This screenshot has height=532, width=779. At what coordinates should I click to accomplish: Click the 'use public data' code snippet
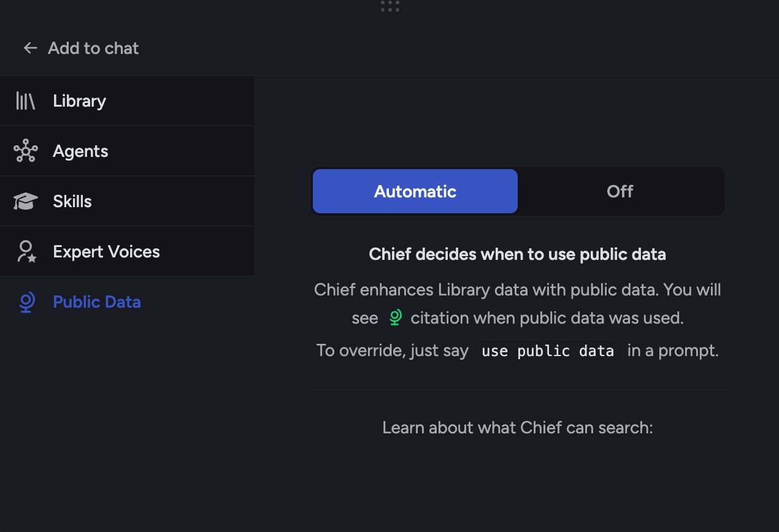point(548,351)
